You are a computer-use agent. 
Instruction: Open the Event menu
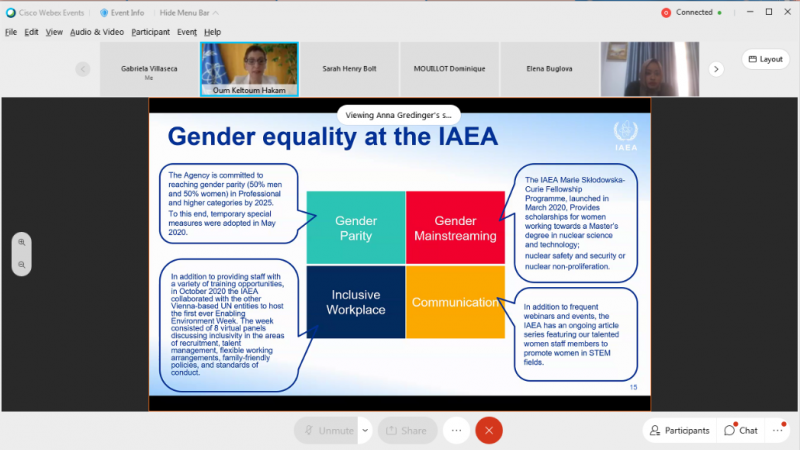coord(187,32)
